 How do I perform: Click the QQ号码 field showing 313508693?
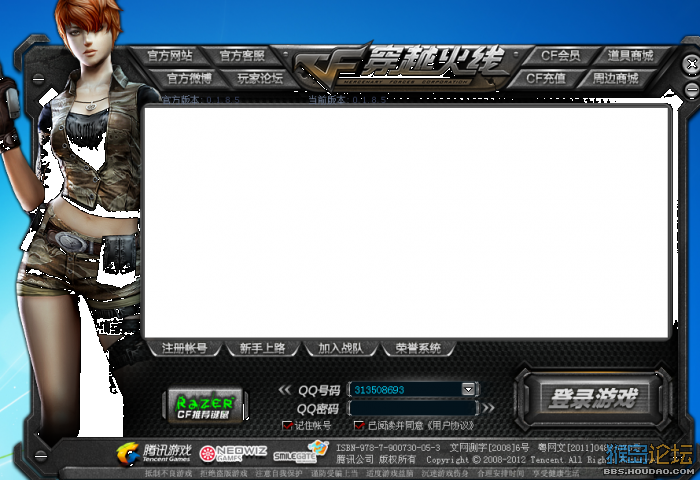pos(405,389)
